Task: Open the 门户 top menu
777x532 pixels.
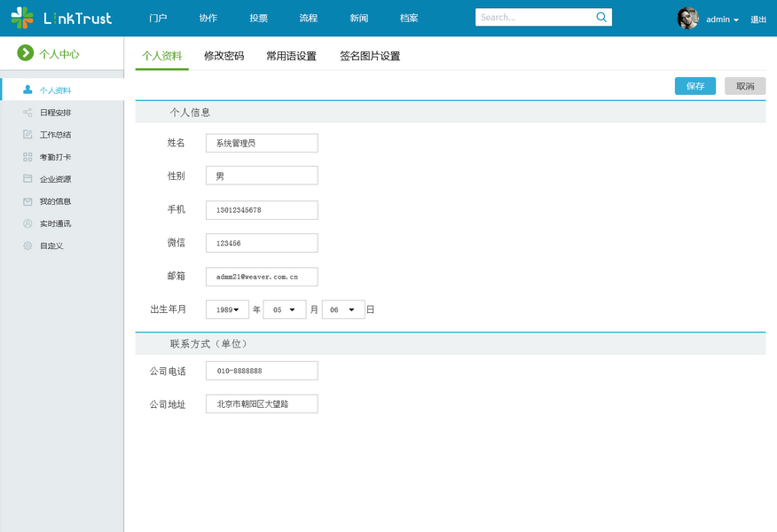Action: (158, 18)
